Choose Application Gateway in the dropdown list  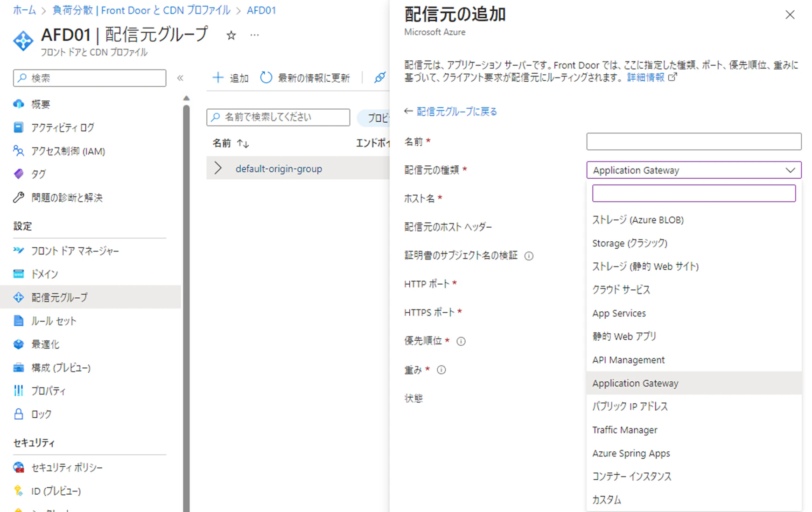(x=694, y=383)
